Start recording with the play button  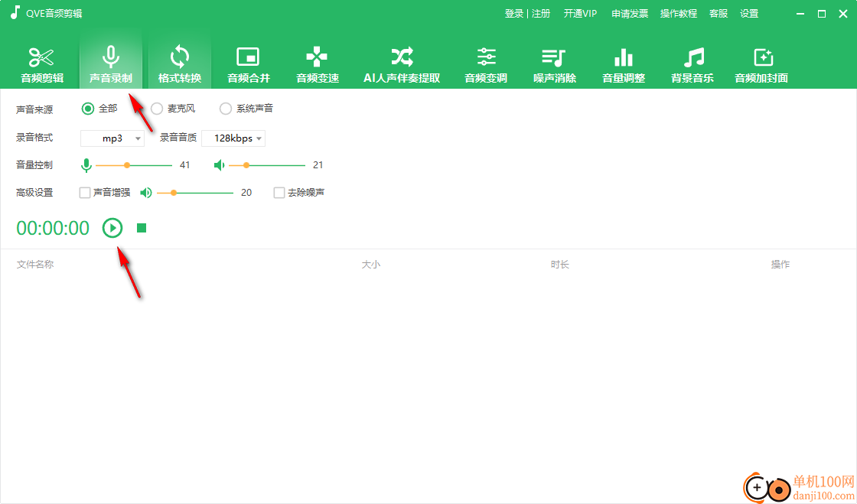(112, 228)
